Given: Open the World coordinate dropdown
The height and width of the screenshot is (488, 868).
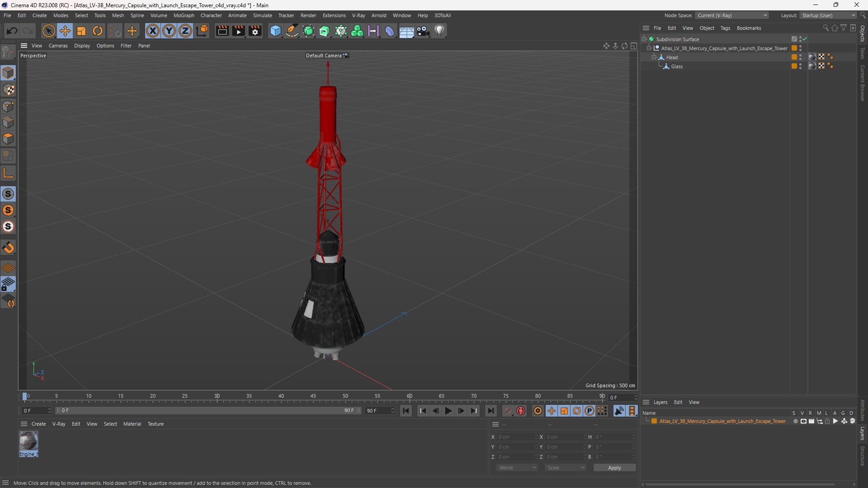Looking at the screenshot, I should tap(517, 468).
